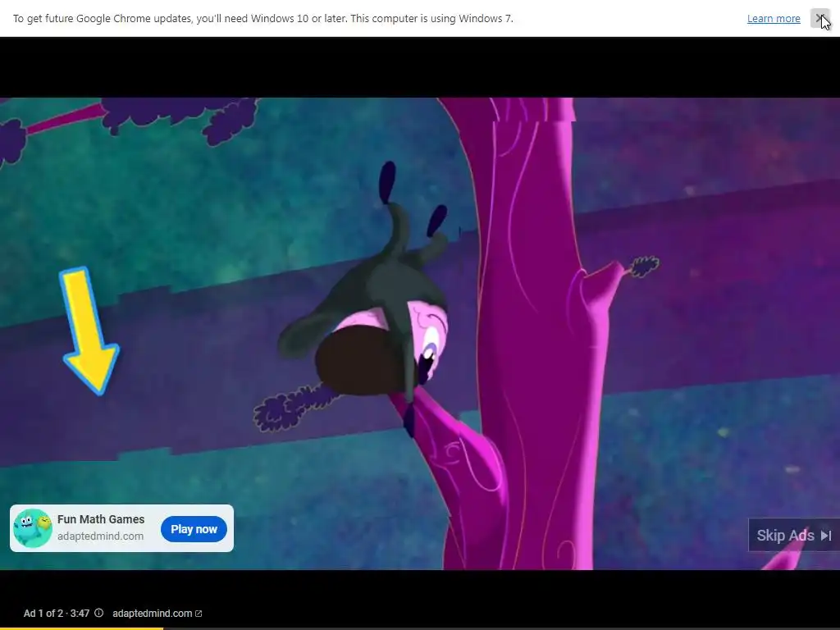Click the Windows 7 update message text

(x=263, y=19)
